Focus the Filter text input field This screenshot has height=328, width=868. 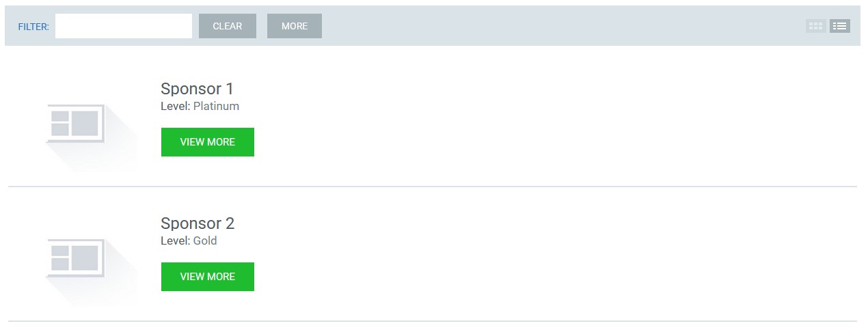(x=124, y=26)
